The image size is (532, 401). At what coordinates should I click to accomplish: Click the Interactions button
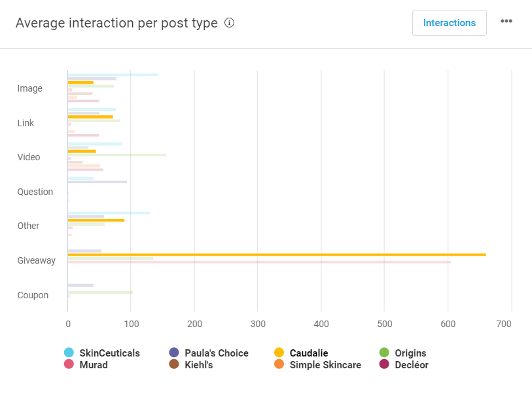(449, 23)
